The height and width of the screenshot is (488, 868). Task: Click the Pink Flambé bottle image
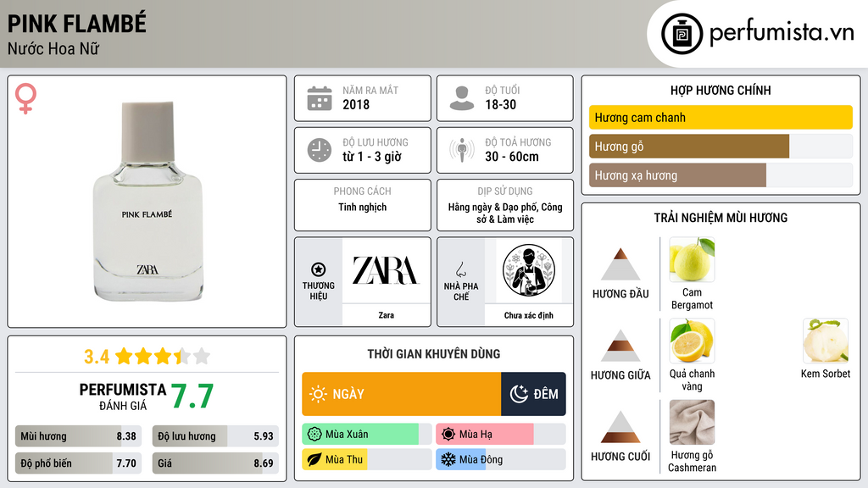(x=147, y=202)
